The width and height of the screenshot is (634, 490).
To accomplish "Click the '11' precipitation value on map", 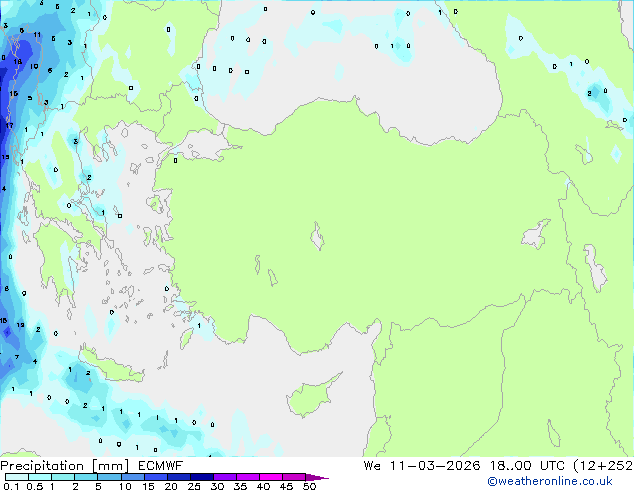I will [x=37, y=35].
